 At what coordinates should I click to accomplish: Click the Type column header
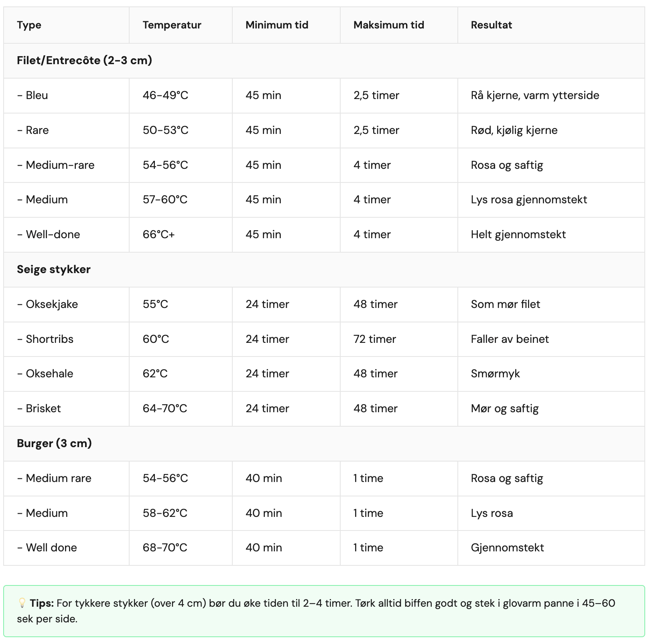(29, 25)
